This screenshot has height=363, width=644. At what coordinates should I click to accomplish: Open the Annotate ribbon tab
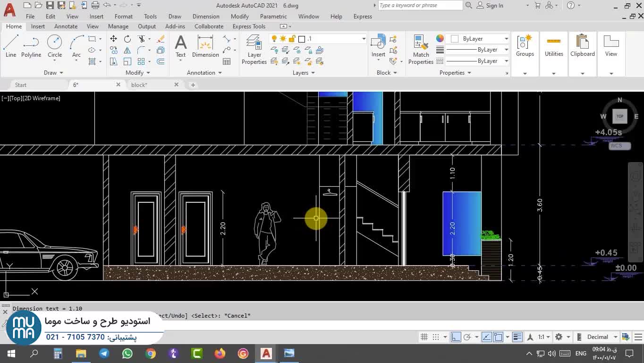click(66, 26)
